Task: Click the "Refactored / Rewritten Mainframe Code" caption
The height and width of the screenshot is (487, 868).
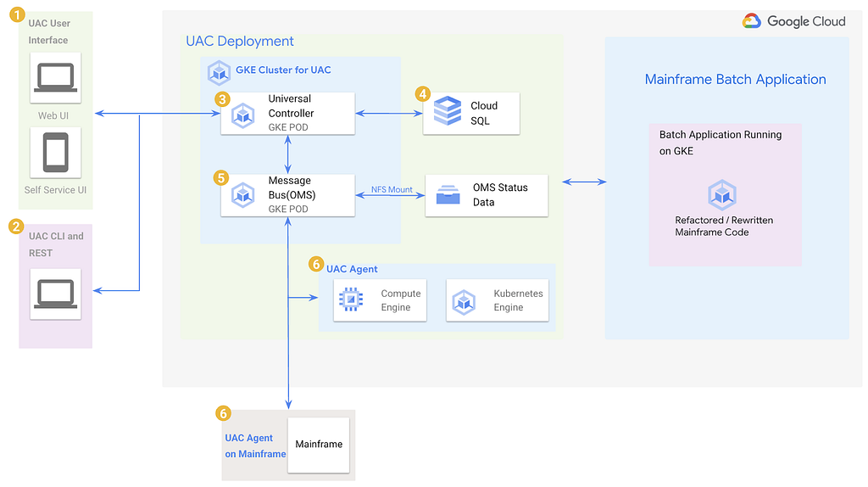Action: click(x=724, y=226)
